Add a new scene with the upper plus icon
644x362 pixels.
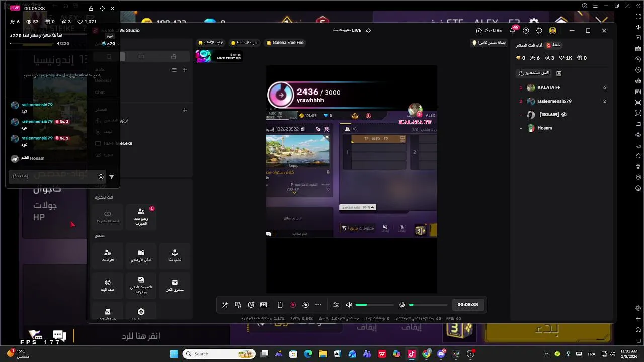point(185,70)
